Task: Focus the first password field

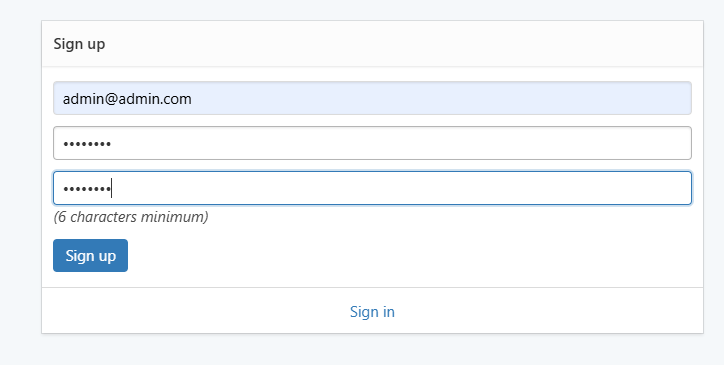Action: click(x=372, y=143)
